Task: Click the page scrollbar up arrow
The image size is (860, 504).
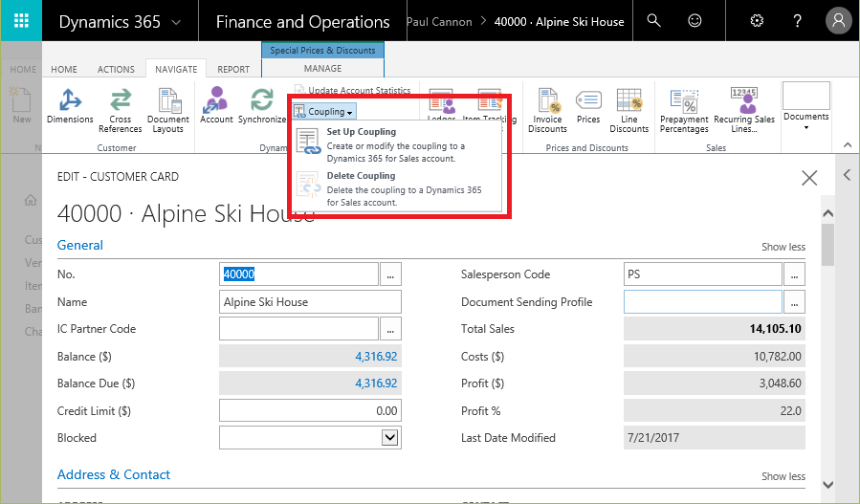Action: [828, 213]
